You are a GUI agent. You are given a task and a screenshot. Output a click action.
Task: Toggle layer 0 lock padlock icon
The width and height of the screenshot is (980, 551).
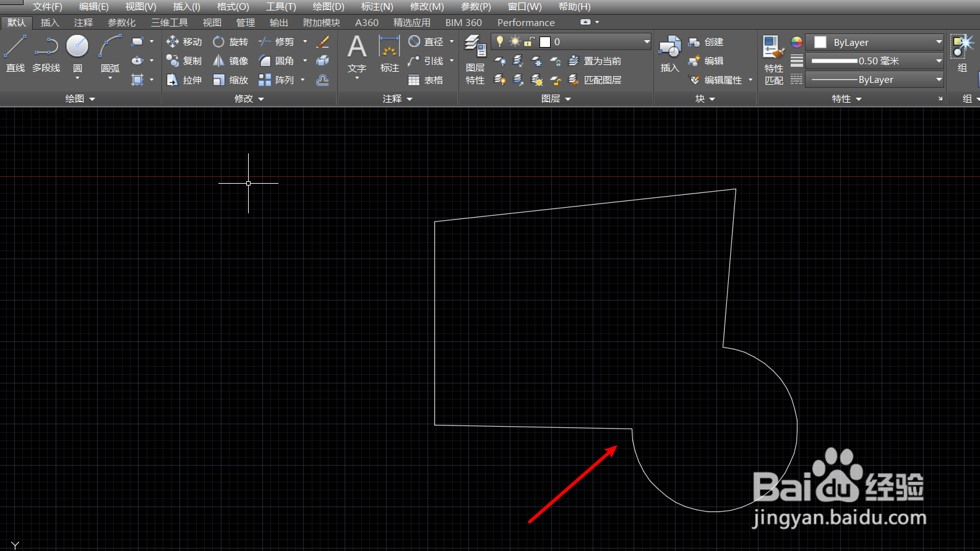pyautogui.click(x=529, y=41)
